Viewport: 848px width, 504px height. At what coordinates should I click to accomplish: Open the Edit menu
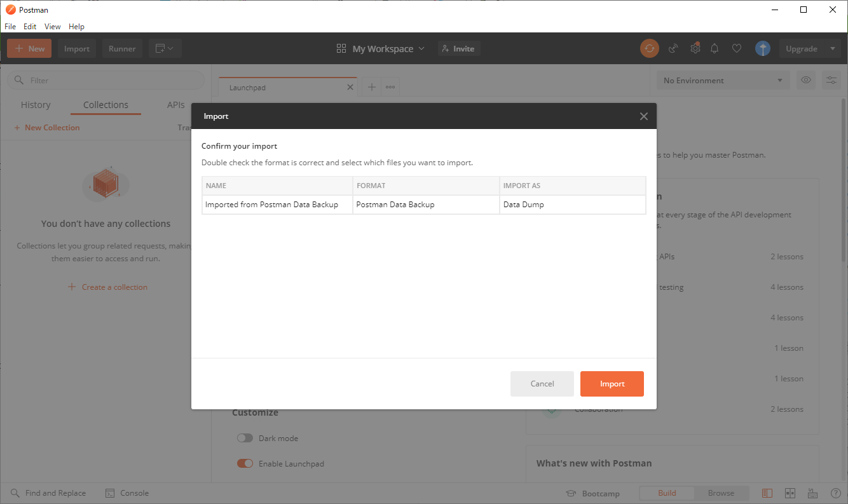pyautogui.click(x=30, y=27)
